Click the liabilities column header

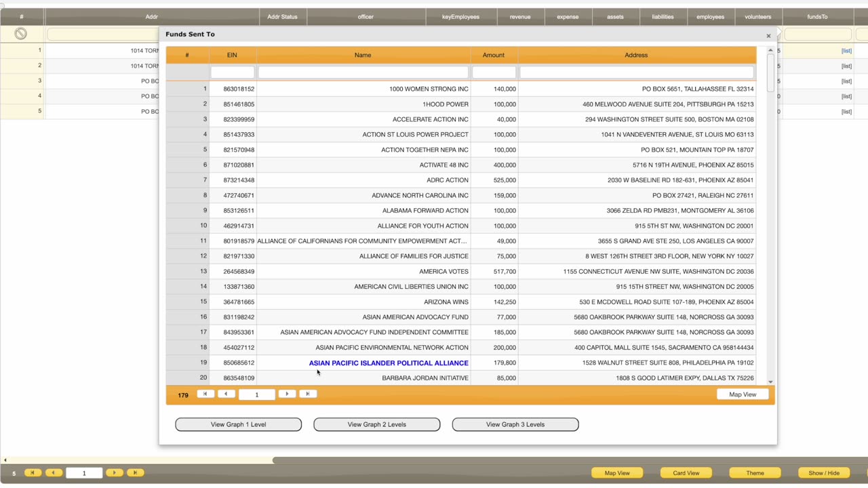(x=663, y=17)
